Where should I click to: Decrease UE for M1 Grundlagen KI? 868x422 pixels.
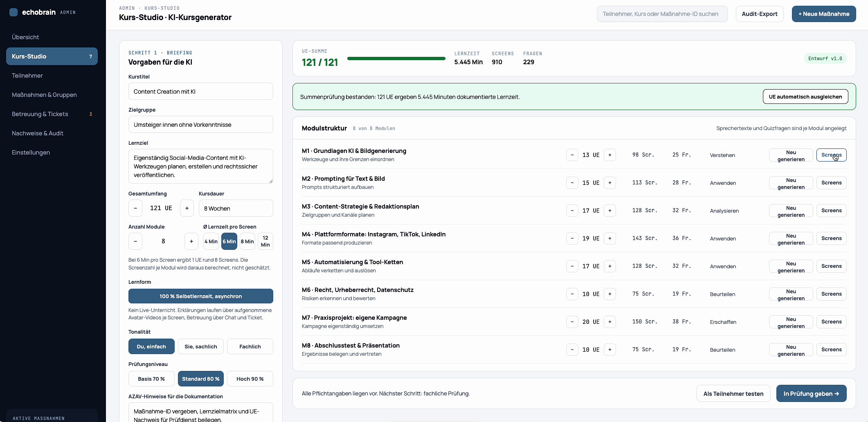[x=572, y=155]
